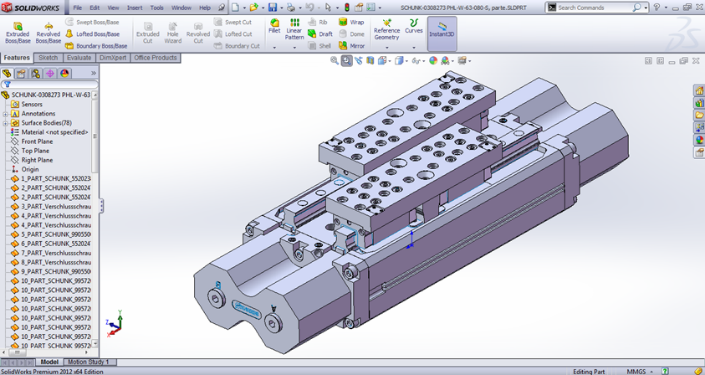Open the Hole Wizard
The width and height of the screenshot is (705, 375).
click(173, 33)
